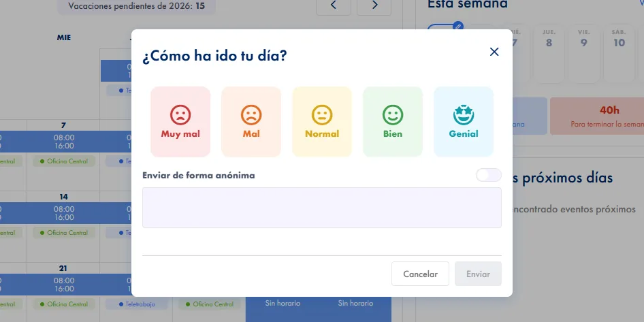Click the 40h Para terminar la semana card
This screenshot has height=322, width=644.
click(597, 116)
